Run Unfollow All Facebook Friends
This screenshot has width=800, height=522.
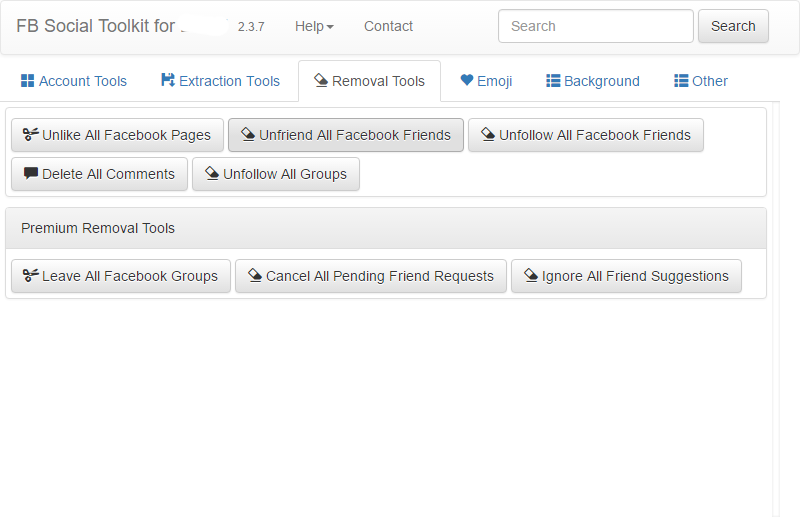click(586, 135)
